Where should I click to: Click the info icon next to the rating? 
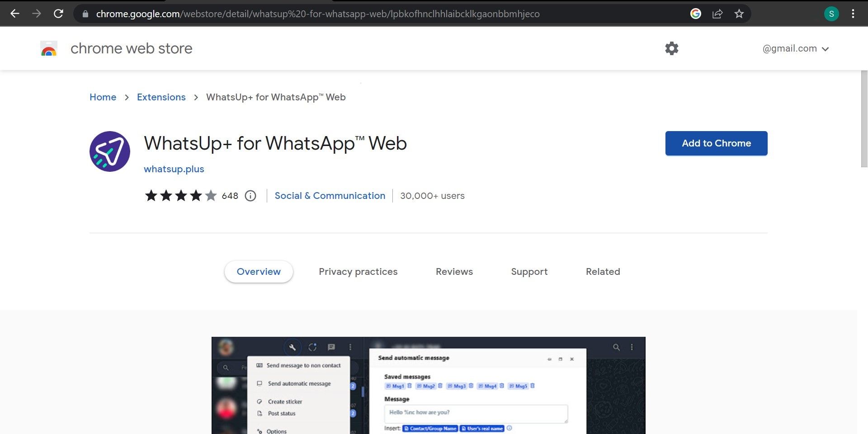coord(250,195)
